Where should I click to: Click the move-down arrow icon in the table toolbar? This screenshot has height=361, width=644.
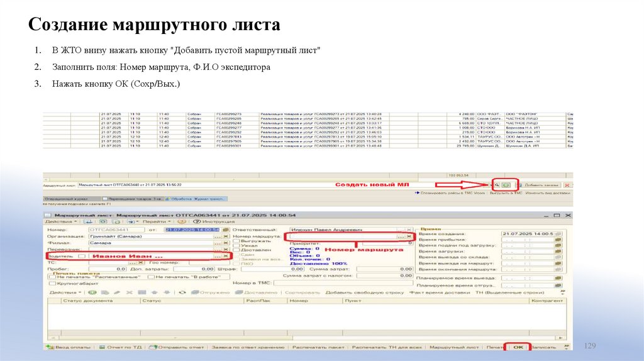167,292
